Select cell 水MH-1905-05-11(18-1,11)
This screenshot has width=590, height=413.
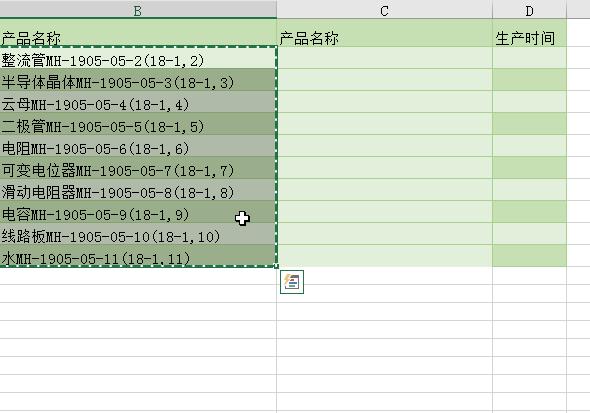[x=138, y=256]
